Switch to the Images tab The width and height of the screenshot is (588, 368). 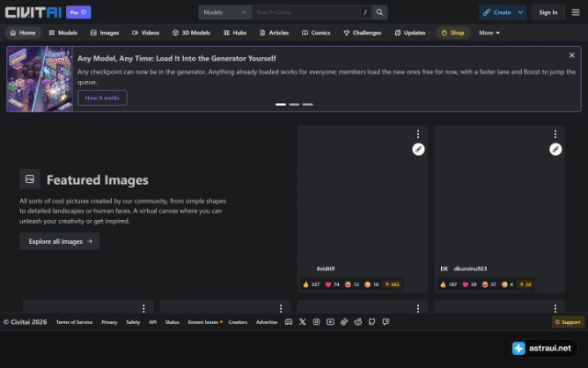[x=105, y=33]
